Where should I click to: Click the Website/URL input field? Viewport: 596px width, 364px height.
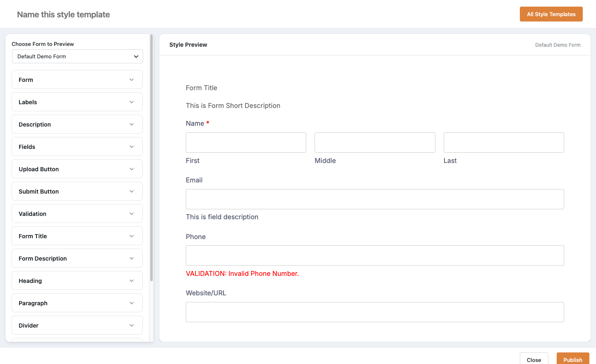(x=375, y=312)
